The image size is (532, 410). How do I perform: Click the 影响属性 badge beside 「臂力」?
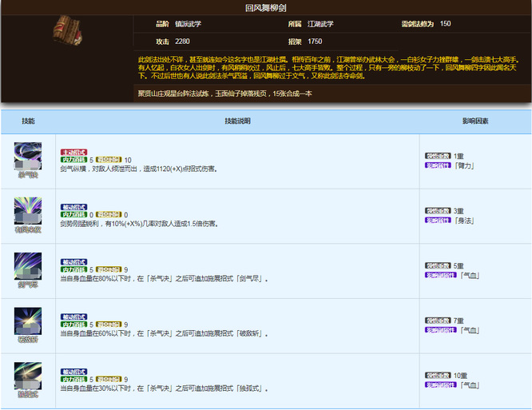coord(438,165)
